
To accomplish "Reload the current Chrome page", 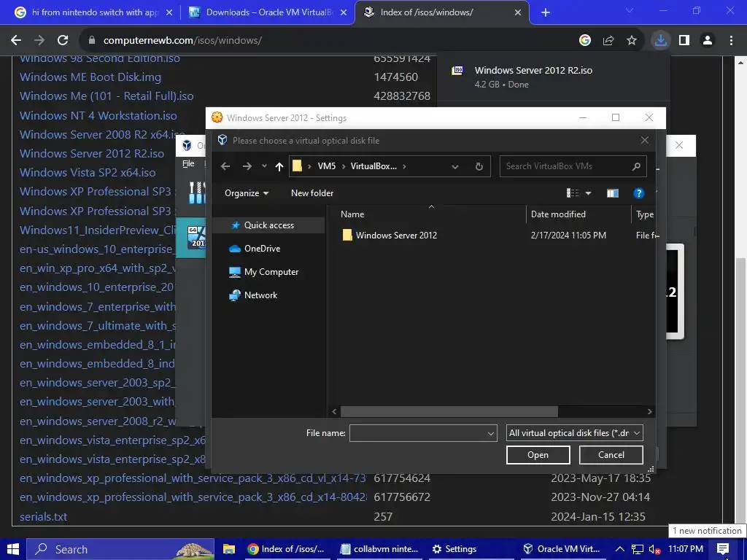I will (x=63, y=41).
